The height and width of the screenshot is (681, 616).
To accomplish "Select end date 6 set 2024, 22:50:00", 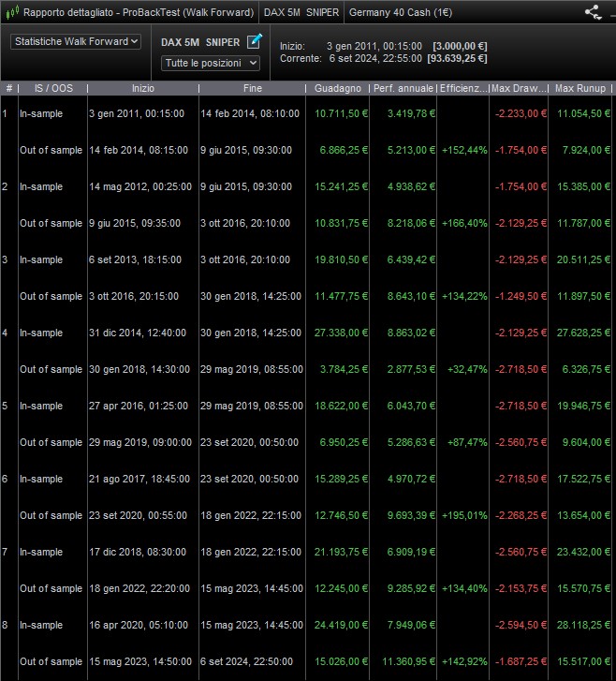I will [x=246, y=661].
